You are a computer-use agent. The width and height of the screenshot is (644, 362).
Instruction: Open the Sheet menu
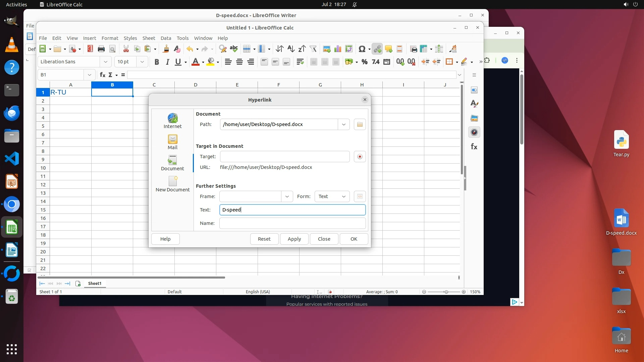(x=149, y=38)
